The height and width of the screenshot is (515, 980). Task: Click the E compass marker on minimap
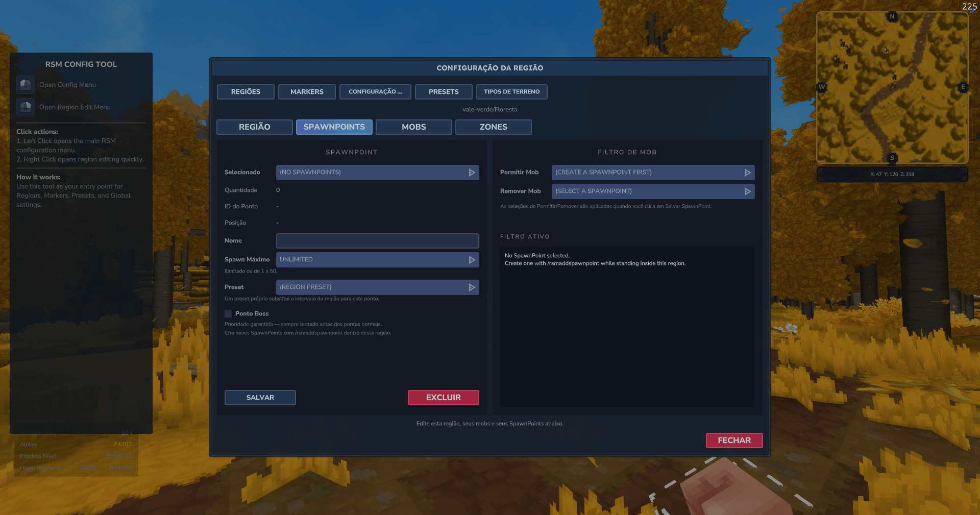(x=963, y=87)
